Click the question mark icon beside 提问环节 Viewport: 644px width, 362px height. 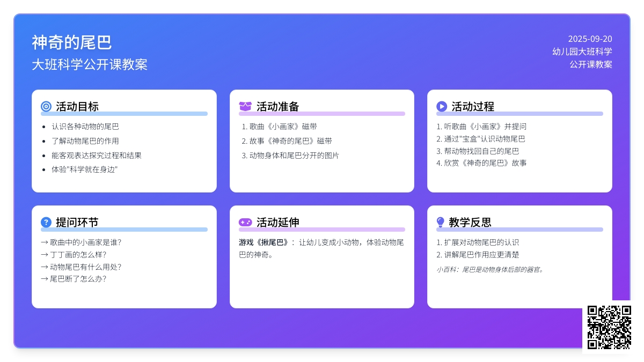46,223
